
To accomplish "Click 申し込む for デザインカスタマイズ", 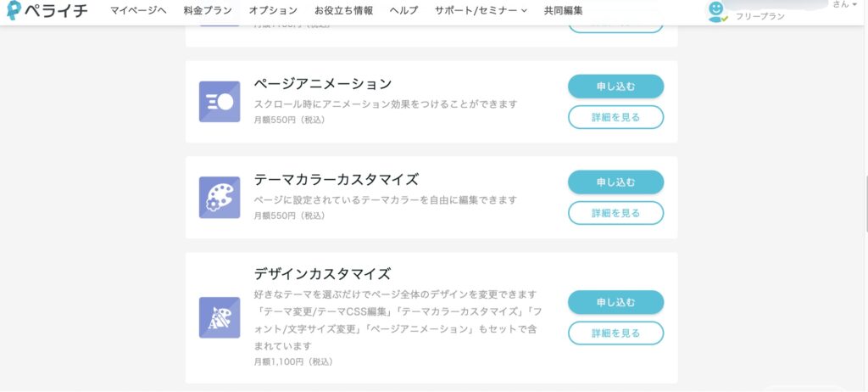I will [x=615, y=302].
